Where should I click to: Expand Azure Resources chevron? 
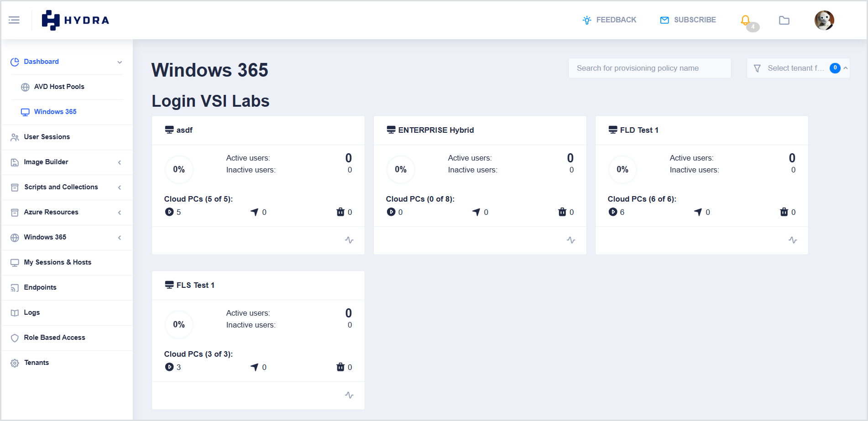coord(120,213)
